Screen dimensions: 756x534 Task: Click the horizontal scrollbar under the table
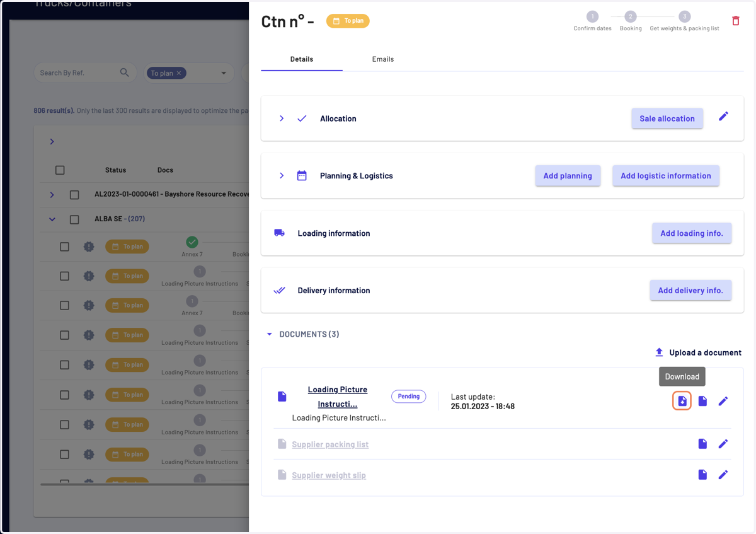coord(144,484)
